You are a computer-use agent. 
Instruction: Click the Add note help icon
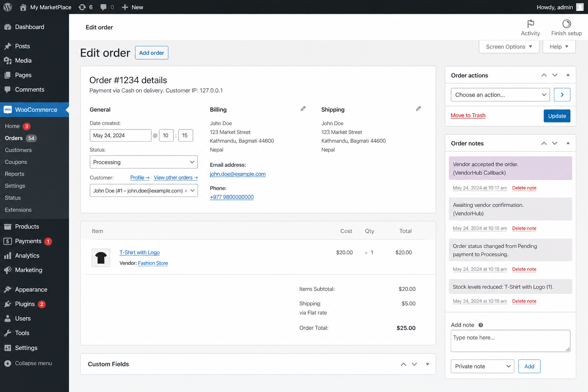[481, 325]
